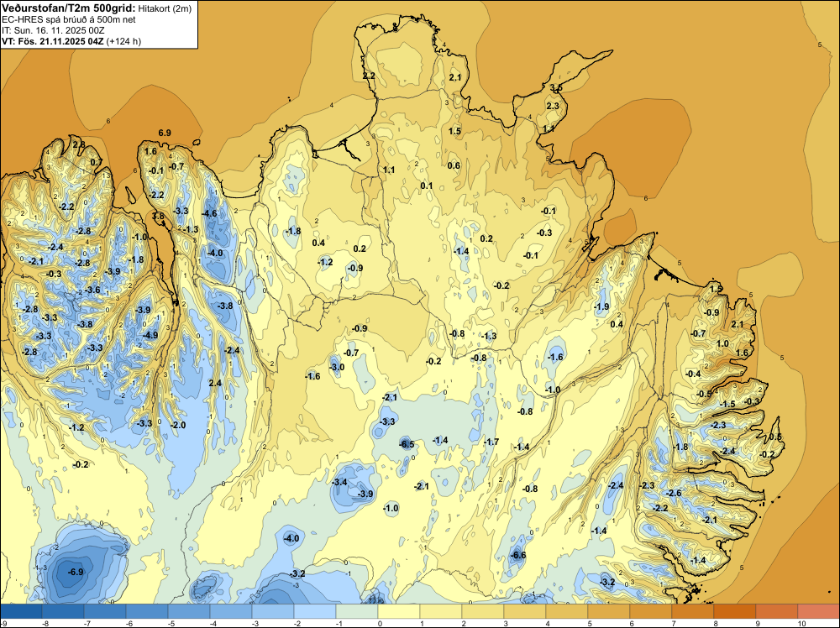Click the legend swatch between 4 and 5
840x628 pixels.
(x=567, y=611)
